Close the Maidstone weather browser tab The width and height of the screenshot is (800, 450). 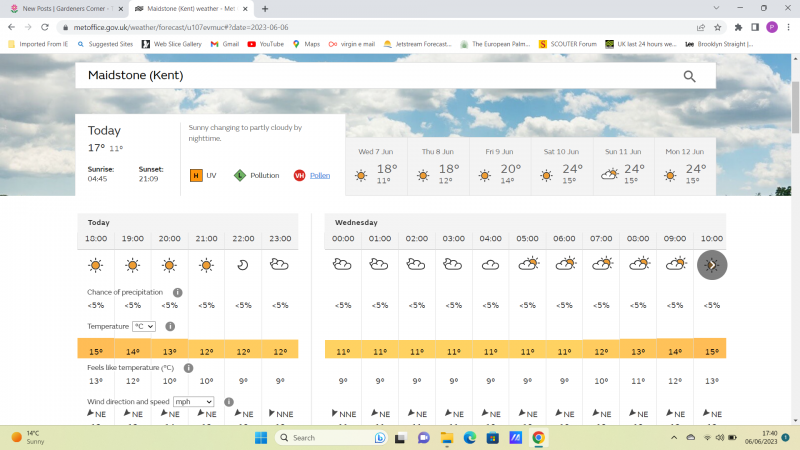245,9
